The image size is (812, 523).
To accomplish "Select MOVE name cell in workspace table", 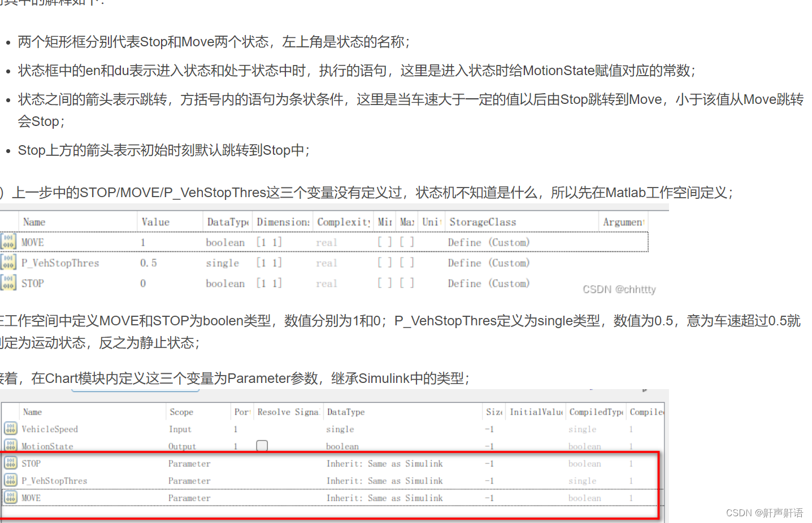I will tap(32, 242).
